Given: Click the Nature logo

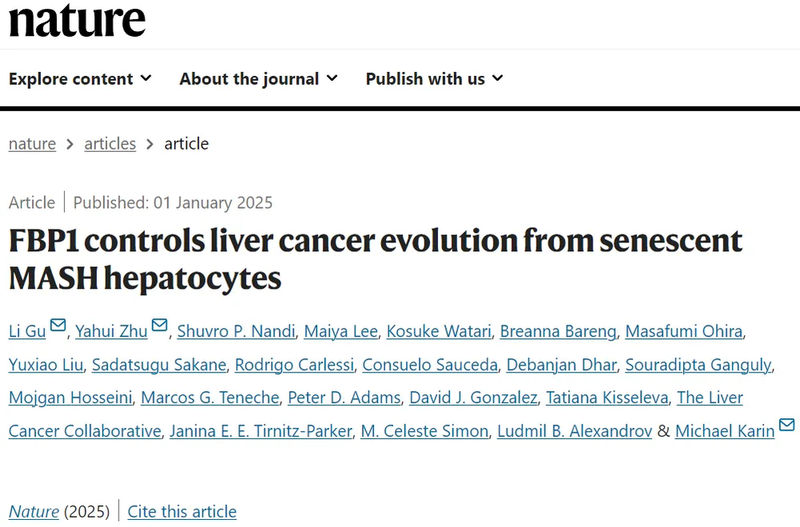Looking at the screenshot, I should [77, 20].
